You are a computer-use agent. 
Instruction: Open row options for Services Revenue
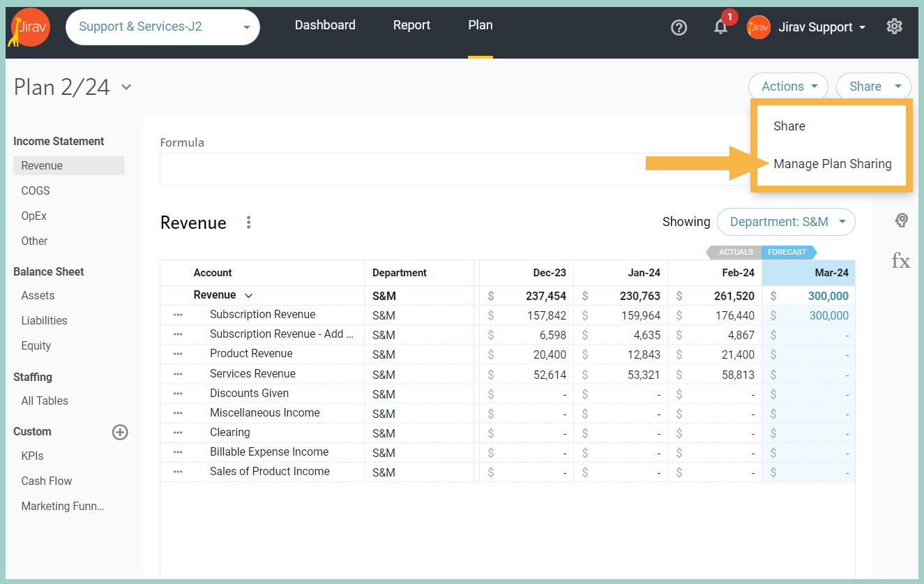click(x=178, y=374)
